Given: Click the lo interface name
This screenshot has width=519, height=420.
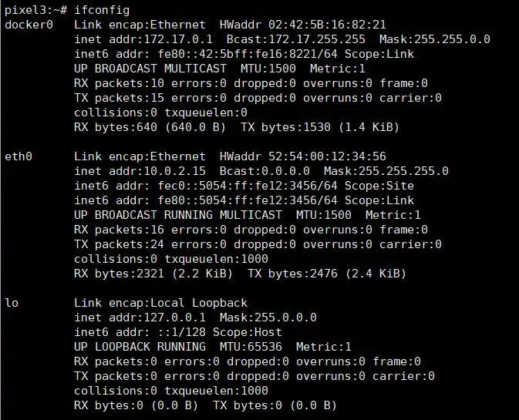Looking at the screenshot, I should [12, 303].
